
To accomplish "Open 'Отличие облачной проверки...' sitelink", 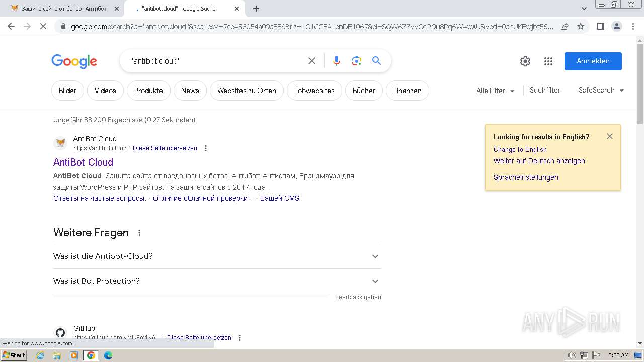I will pyautogui.click(x=203, y=198).
